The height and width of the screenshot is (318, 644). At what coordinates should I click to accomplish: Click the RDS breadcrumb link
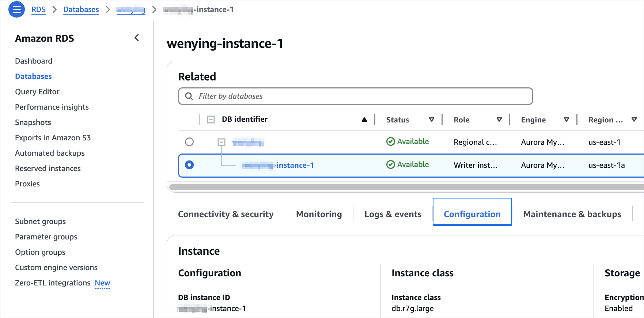(38, 10)
